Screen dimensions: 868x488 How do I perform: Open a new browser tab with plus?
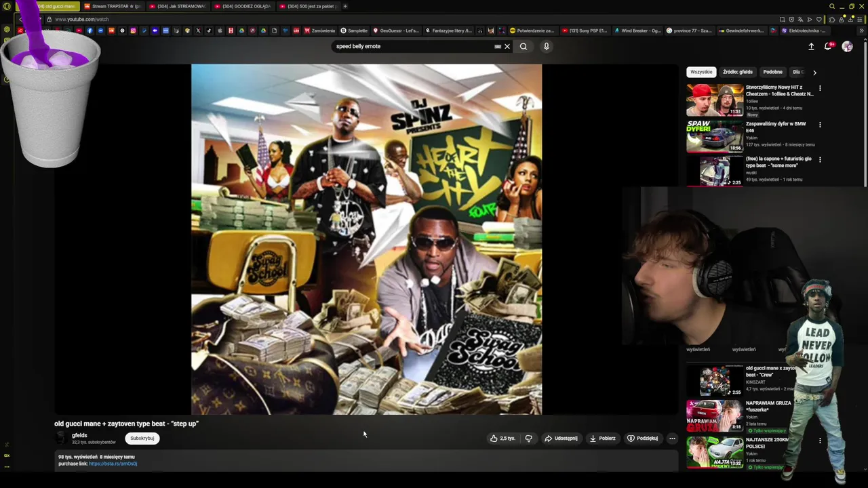point(345,6)
